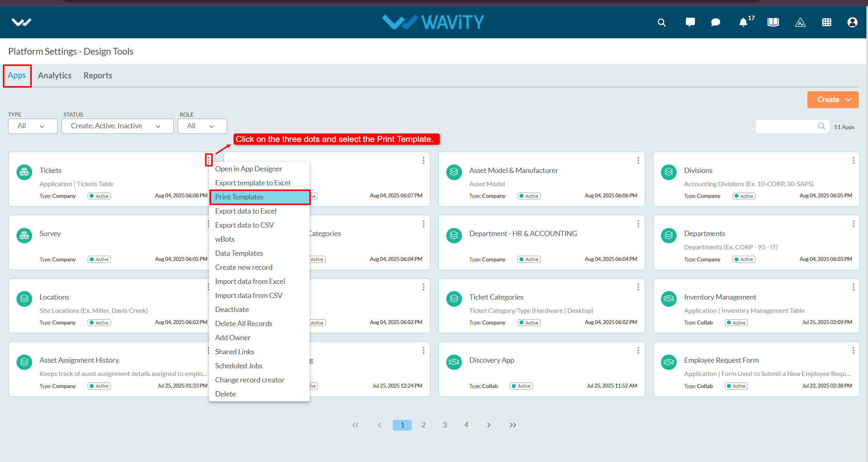Screen dimensions: 868x462
Task: Open three-dots menu on Department - HR & ACCOUNTING card
Action: click(638, 224)
